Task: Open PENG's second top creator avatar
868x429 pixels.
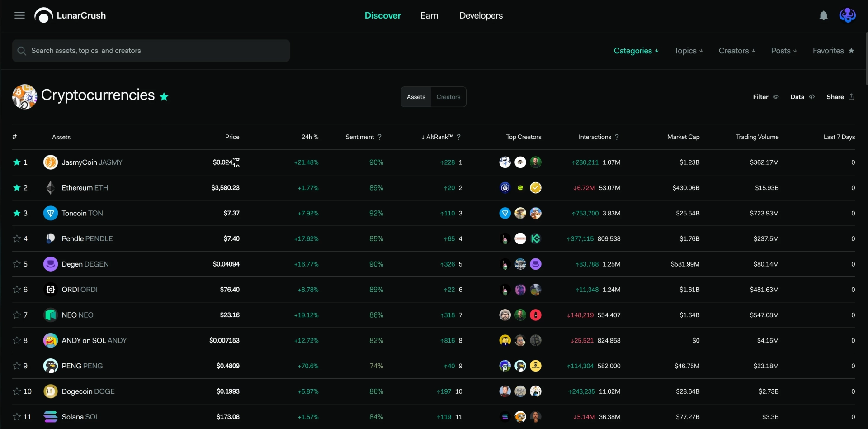Action: tap(520, 366)
